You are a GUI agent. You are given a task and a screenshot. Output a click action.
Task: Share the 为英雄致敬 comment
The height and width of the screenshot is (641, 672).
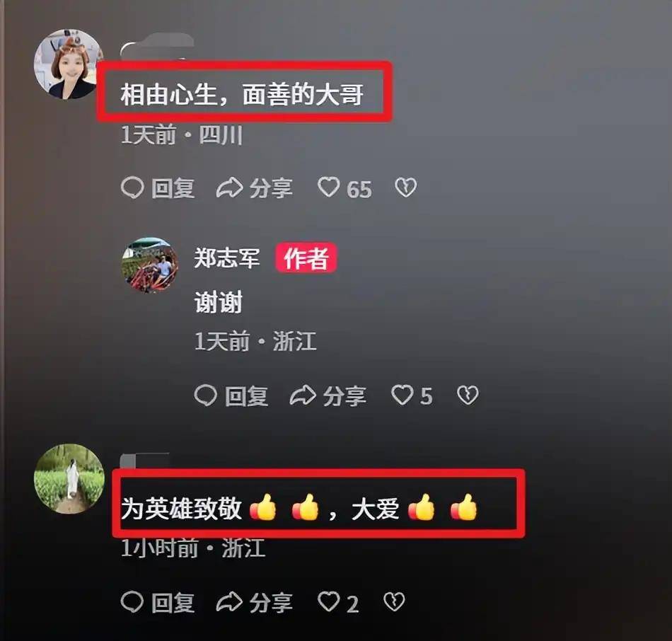255,602
